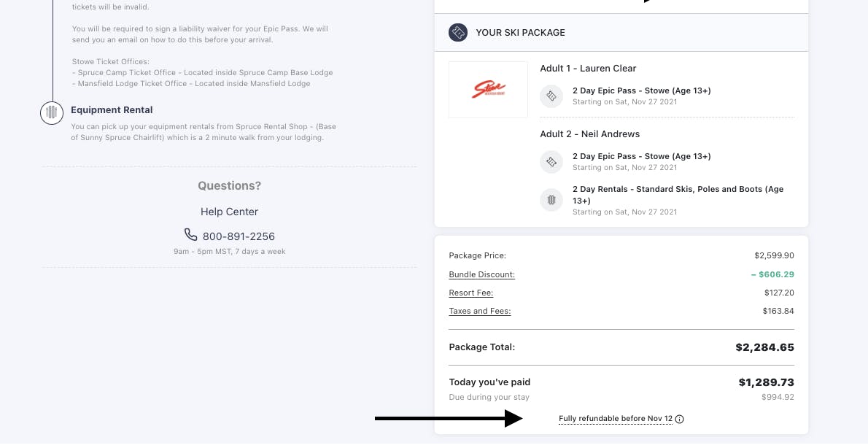Image resolution: width=868 pixels, height=448 pixels.
Task: Select Adult 2 - Neil Andrews name
Action: pos(589,134)
